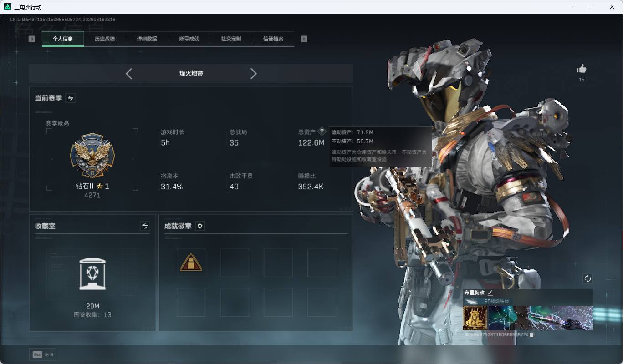Click the 赚损比 value 392.4K
This screenshot has width=623, height=364.
tap(311, 187)
